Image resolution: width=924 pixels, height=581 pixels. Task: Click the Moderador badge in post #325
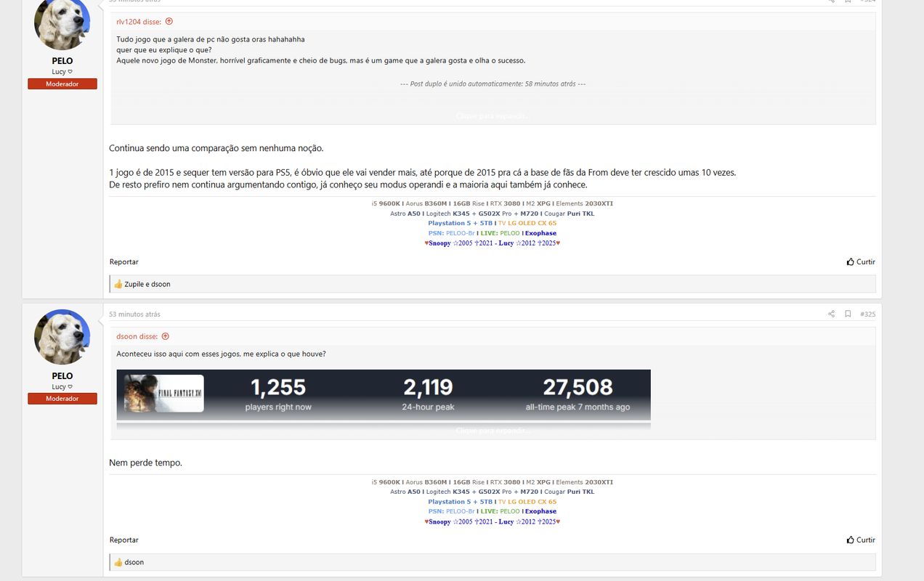tap(62, 399)
